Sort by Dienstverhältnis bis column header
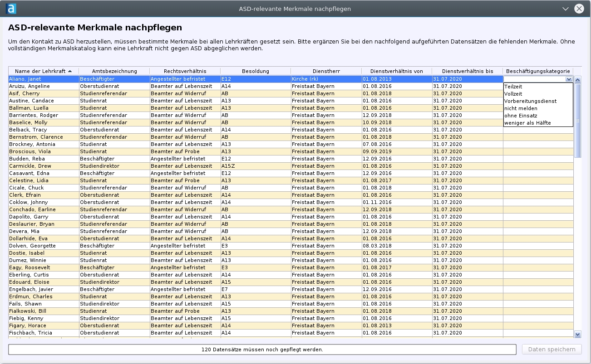Image resolution: width=591 pixels, height=364 pixels. point(468,71)
